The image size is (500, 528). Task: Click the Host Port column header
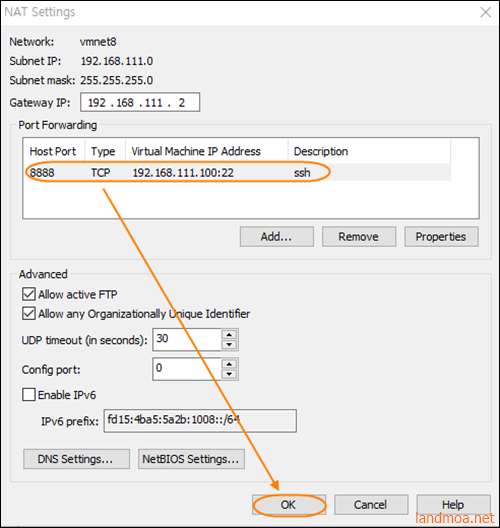pyautogui.click(x=54, y=152)
